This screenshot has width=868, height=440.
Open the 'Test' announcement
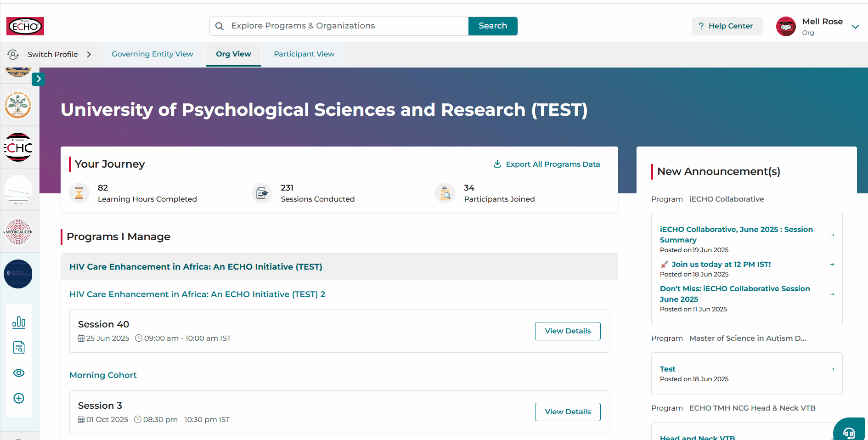tap(668, 369)
